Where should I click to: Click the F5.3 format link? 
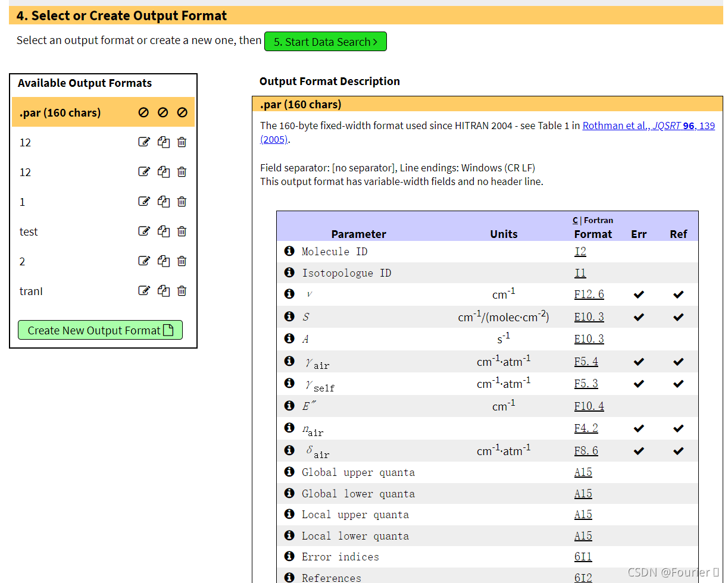pos(586,383)
